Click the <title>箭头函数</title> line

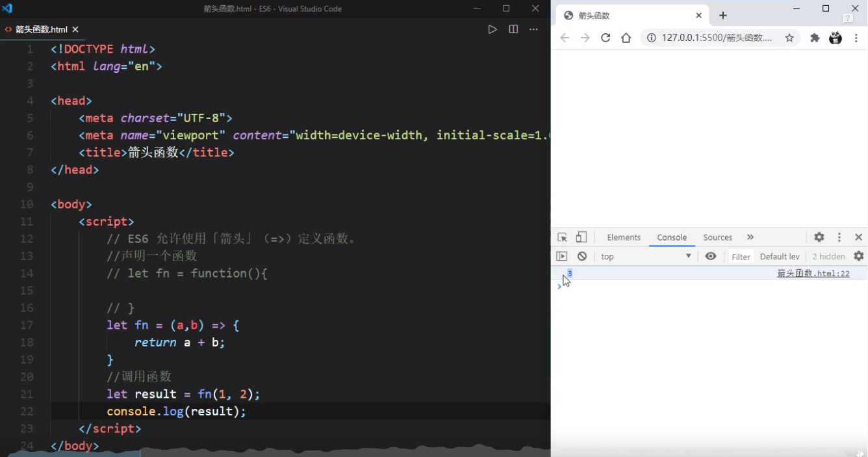(156, 153)
